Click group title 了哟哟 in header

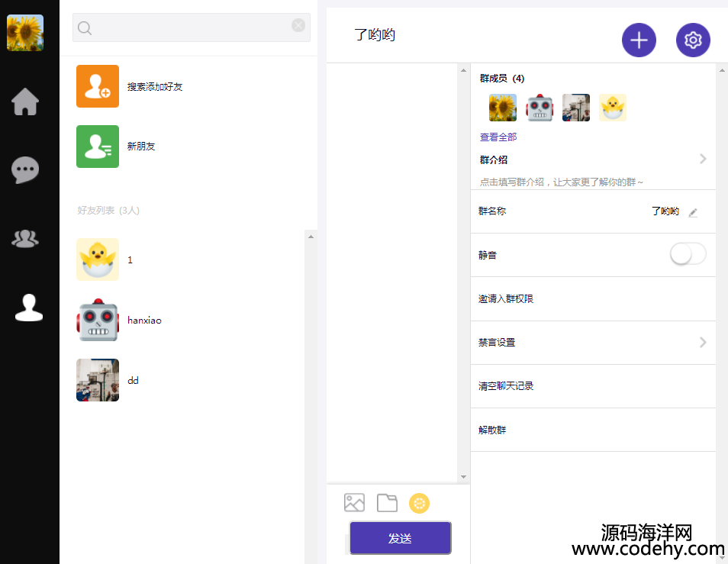click(375, 35)
